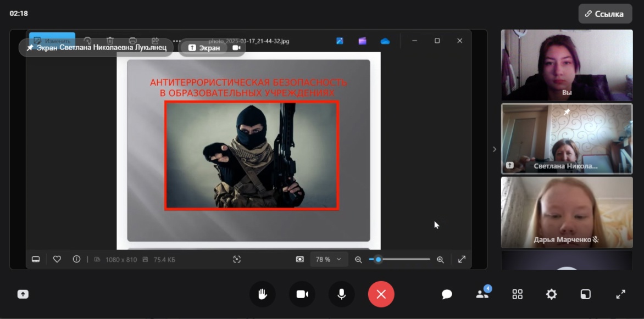The height and width of the screenshot is (319, 644).
Task: Open the 78 % zoom dropdown
Action: click(x=328, y=260)
